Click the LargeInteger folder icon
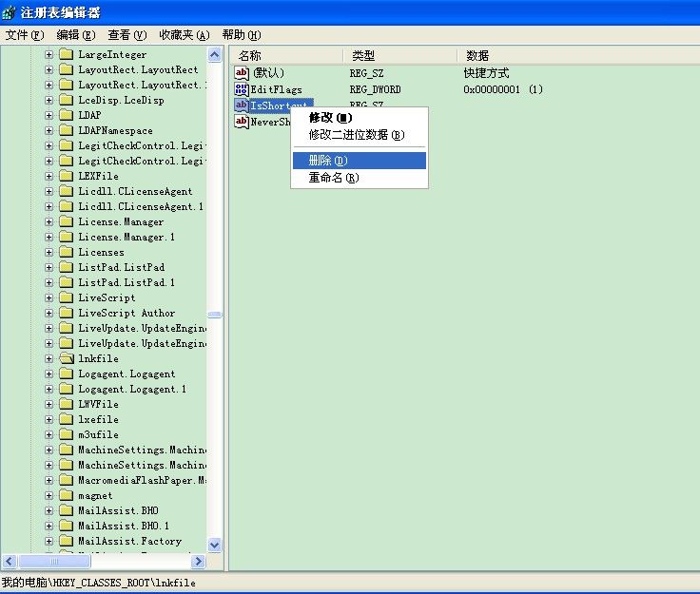Viewport: 700px width, 594px height. tap(66, 54)
